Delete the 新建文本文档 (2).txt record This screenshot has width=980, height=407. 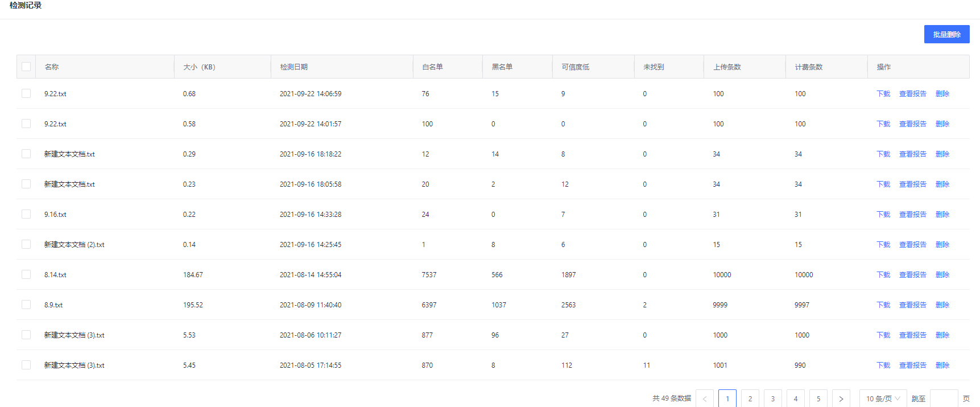[x=942, y=245]
